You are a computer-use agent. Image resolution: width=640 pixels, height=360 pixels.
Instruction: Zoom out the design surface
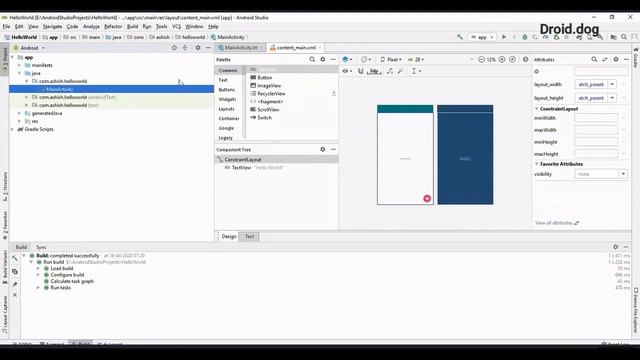pyautogui.click(x=481, y=59)
